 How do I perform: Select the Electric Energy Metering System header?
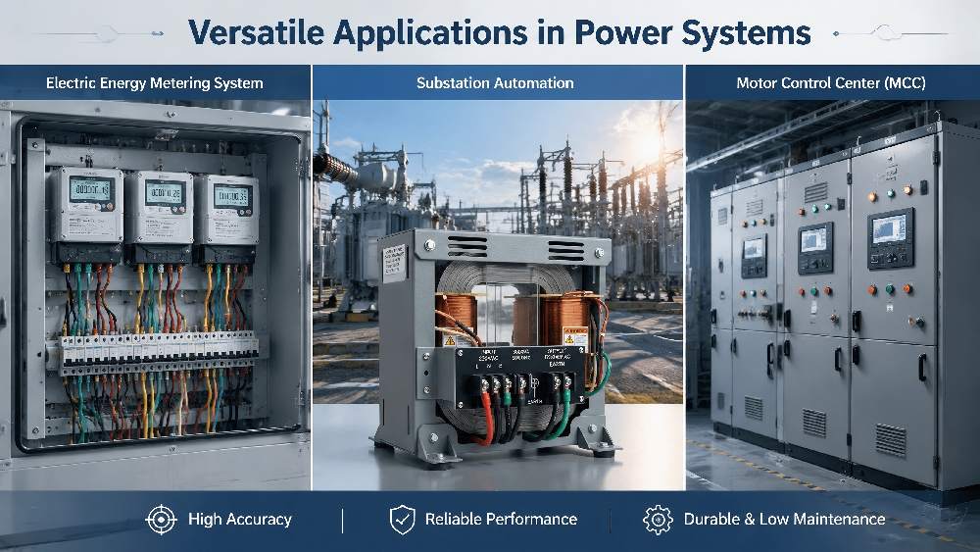[x=155, y=83]
